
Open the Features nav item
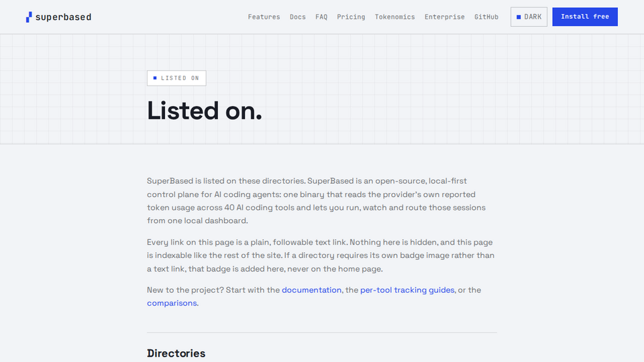point(264,17)
